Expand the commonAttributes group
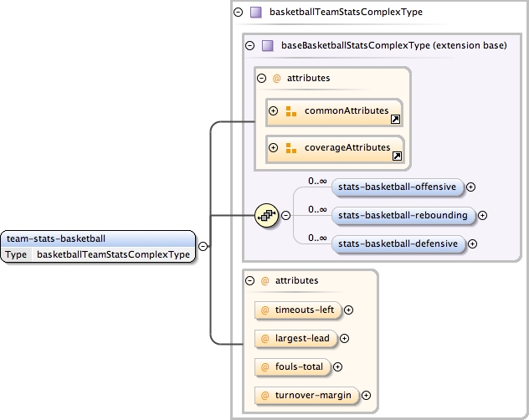This screenshot has height=420, width=529. (273, 110)
